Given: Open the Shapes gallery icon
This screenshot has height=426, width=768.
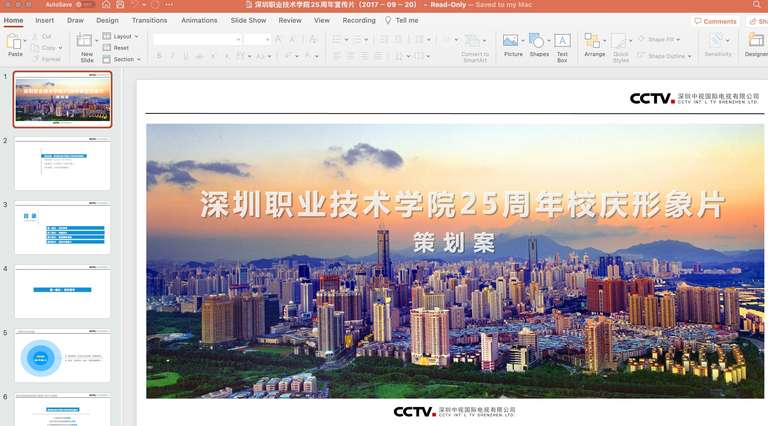Looking at the screenshot, I should coord(537,40).
